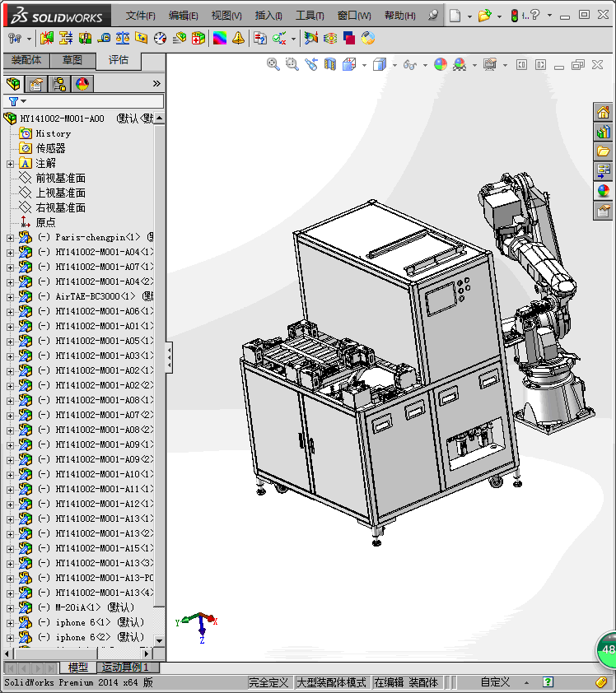Screen dimensions: 616x693
Task: Click the Zoom to Fit icon
Action: [x=273, y=64]
